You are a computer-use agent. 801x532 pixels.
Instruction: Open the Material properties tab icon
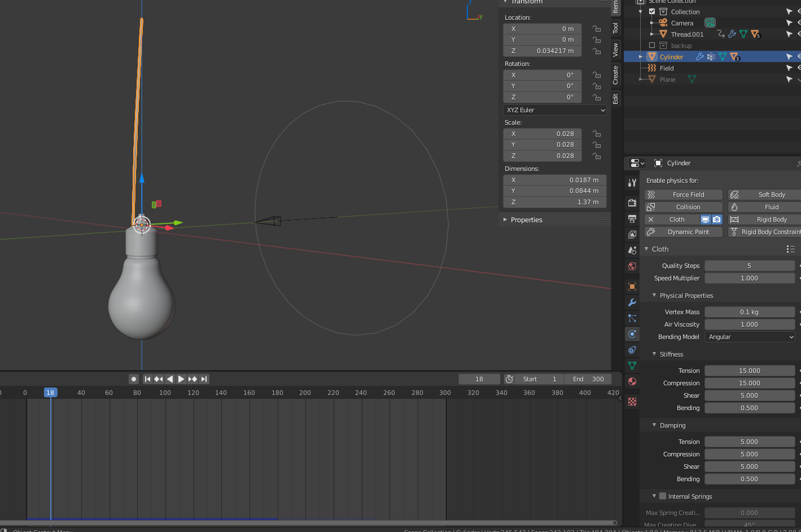[632, 381]
